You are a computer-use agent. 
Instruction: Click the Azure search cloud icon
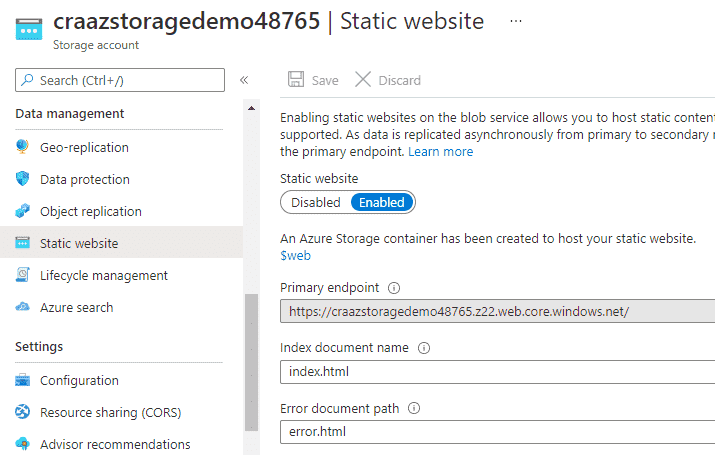(22, 307)
